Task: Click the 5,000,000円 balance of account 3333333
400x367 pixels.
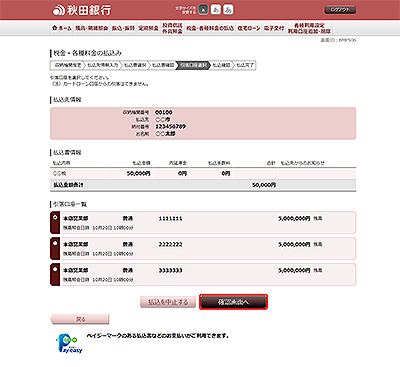Action: pyautogui.click(x=294, y=270)
